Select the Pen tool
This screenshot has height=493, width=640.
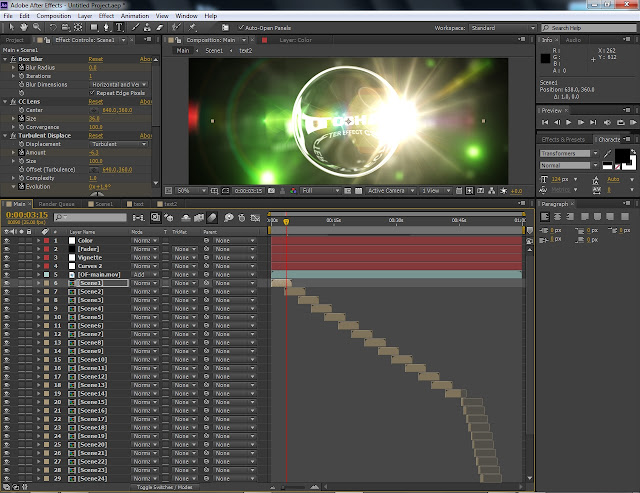click(107, 27)
